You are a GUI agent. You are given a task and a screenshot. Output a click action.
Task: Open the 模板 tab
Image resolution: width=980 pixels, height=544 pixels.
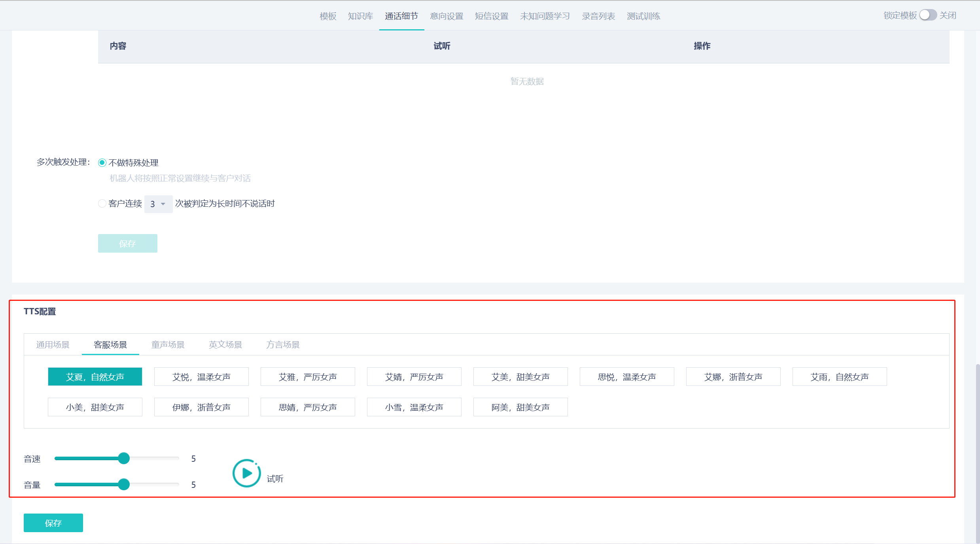[328, 16]
